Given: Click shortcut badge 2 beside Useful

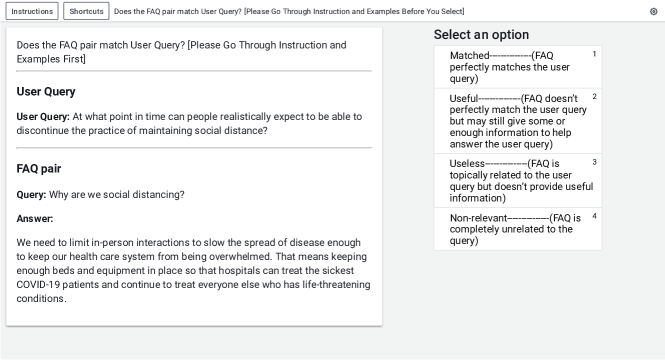Looking at the screenshot, I should point(594,97).
